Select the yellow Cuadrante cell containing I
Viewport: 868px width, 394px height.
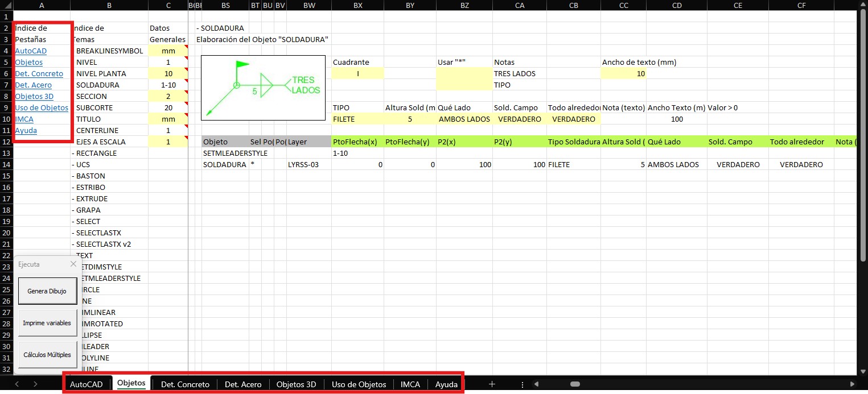point(357,74)
